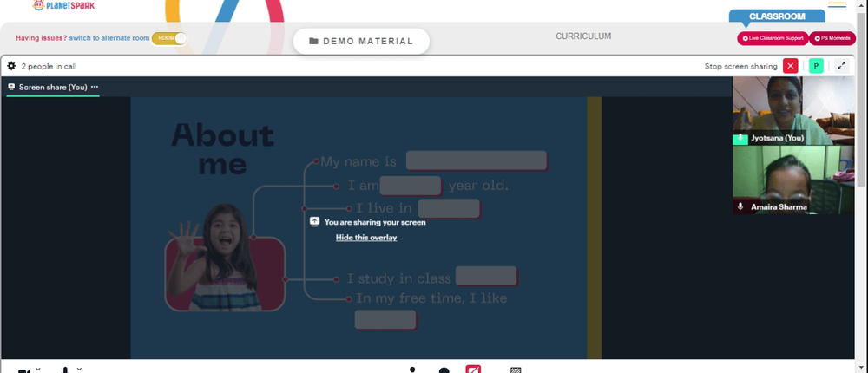Open call settings gear icon
The height and width of the screenshot is (373, 868).
click(11, 66)
